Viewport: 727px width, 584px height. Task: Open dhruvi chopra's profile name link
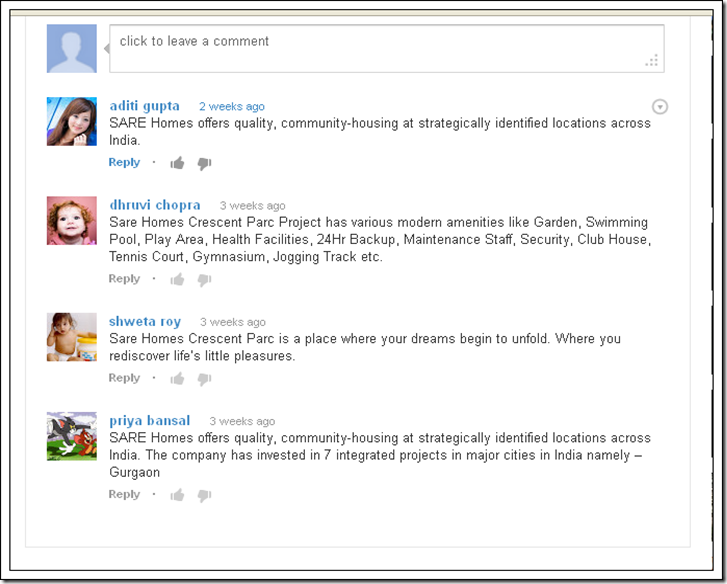155,205
